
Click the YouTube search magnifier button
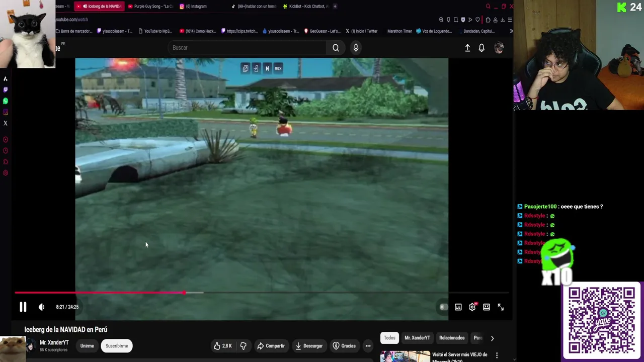[336, 48]
